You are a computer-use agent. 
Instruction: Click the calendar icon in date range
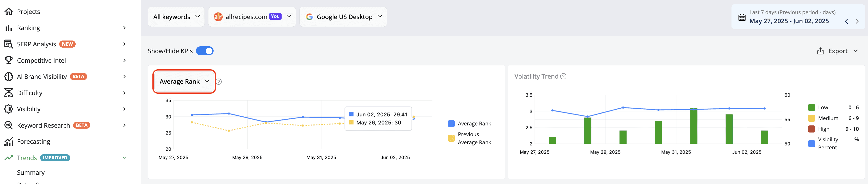click(742, 18)
